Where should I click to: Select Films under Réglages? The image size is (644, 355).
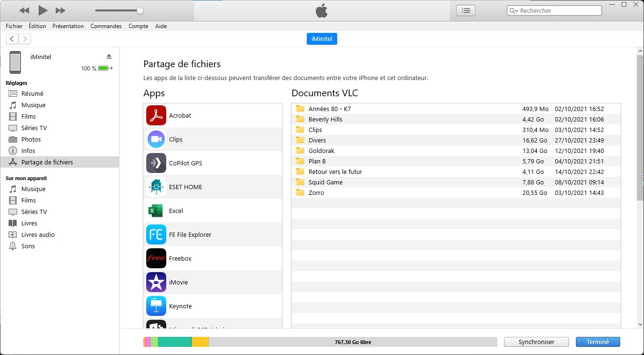coord(60,116)
